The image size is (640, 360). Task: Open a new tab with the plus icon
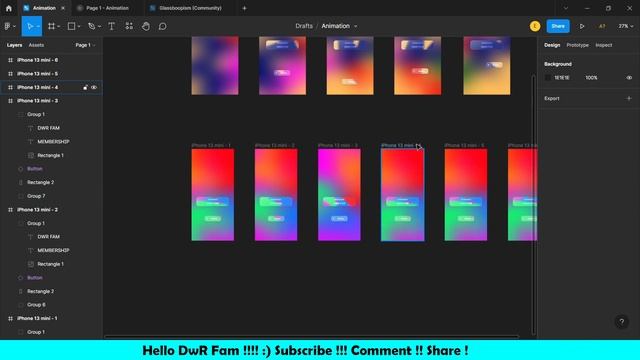click(x=244, y=8)
